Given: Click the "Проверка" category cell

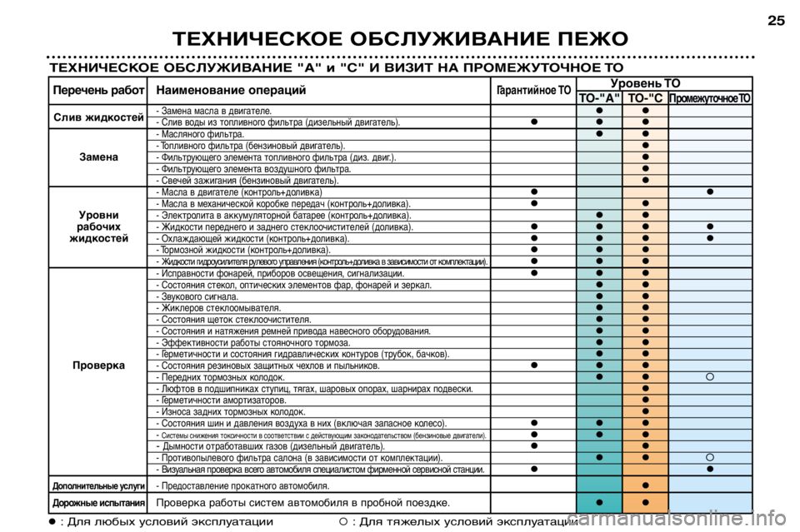Looking at the screenshot, I should coord(98,365).
